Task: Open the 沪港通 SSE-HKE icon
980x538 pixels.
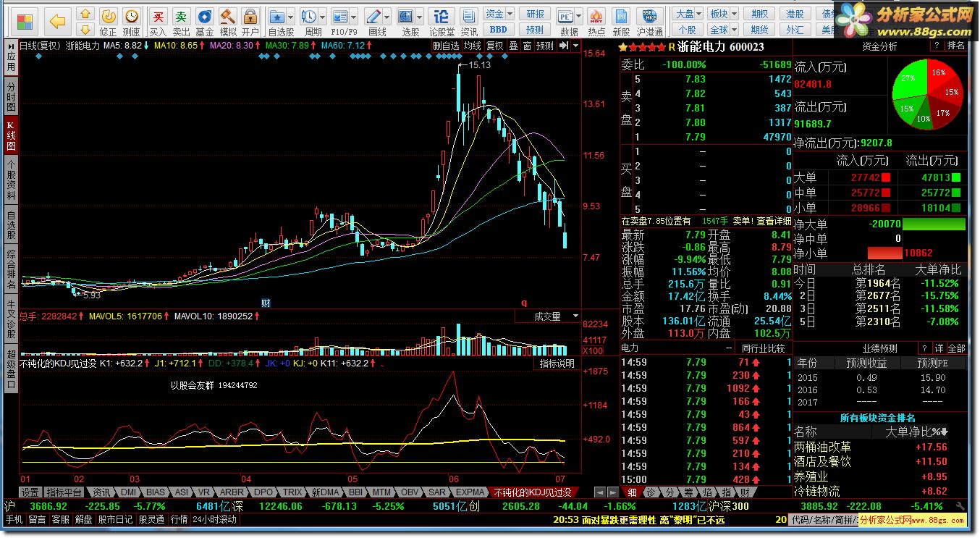Action: [x=650, y=21]
